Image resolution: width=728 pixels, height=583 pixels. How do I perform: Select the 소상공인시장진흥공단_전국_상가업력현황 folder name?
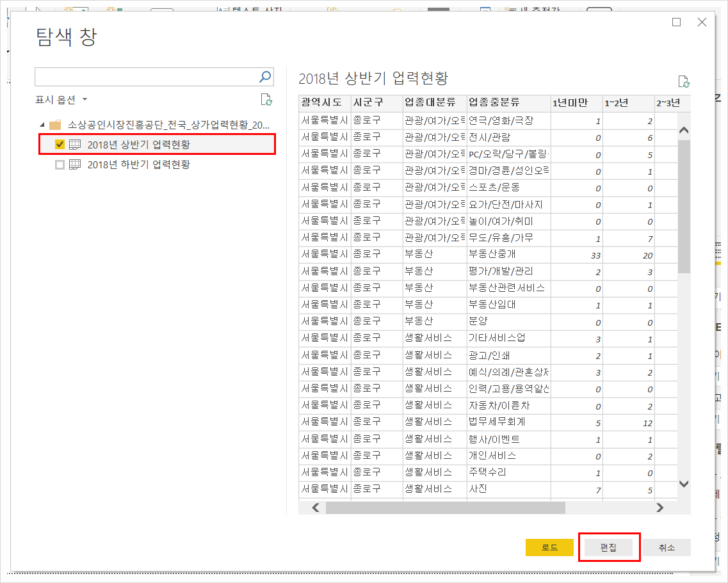[168, 125]
